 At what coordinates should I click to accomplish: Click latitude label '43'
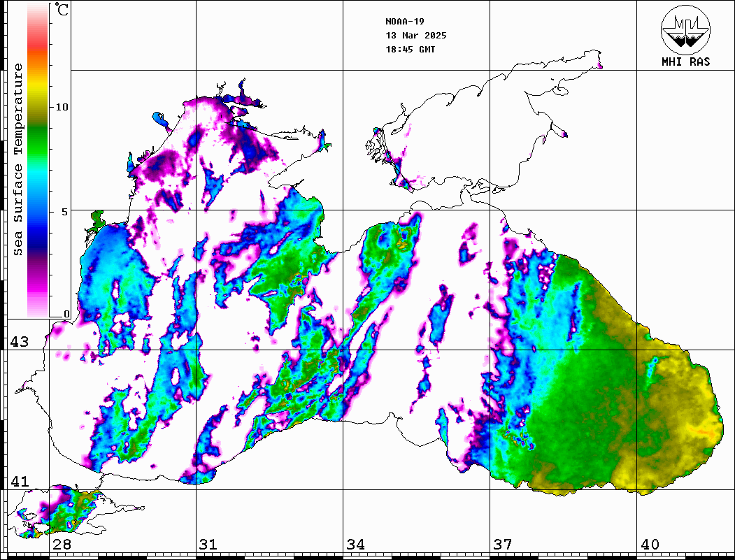point(20,342)
